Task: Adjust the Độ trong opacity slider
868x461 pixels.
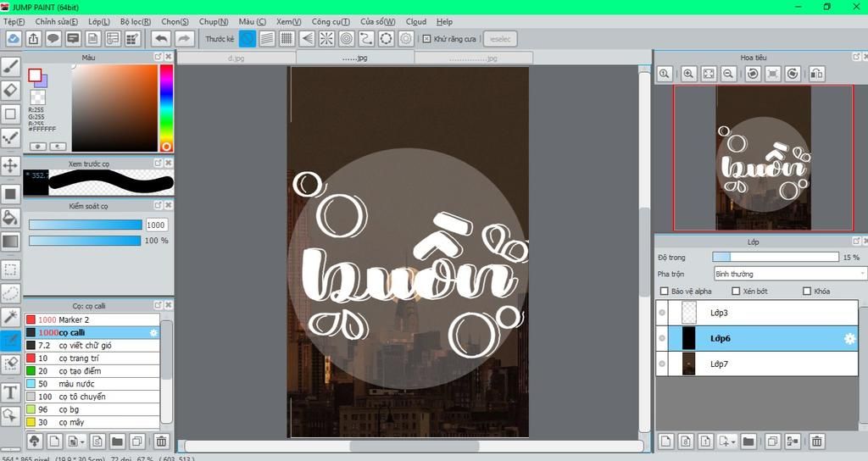Action: [776, 257]
